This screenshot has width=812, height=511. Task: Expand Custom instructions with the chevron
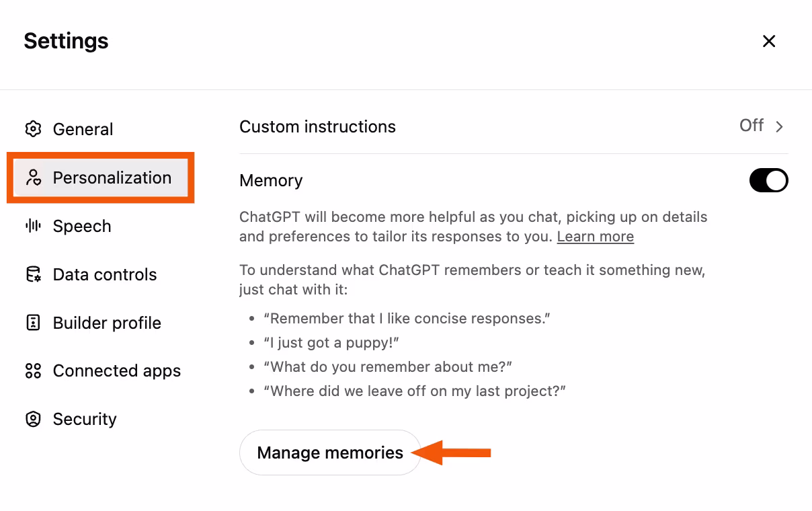pos(780,126)
